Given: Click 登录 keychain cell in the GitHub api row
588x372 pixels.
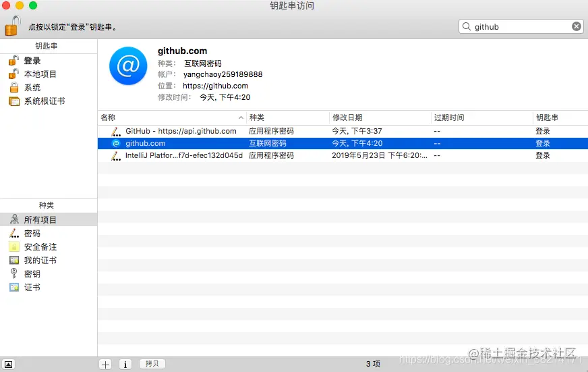Looking at the screenshot, I should click(x=543, y=131).
